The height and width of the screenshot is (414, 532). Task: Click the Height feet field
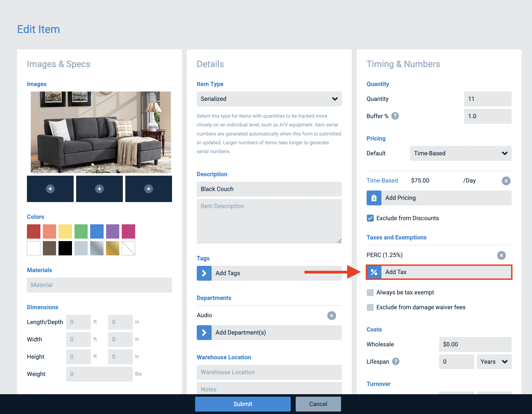pos(79,357)
